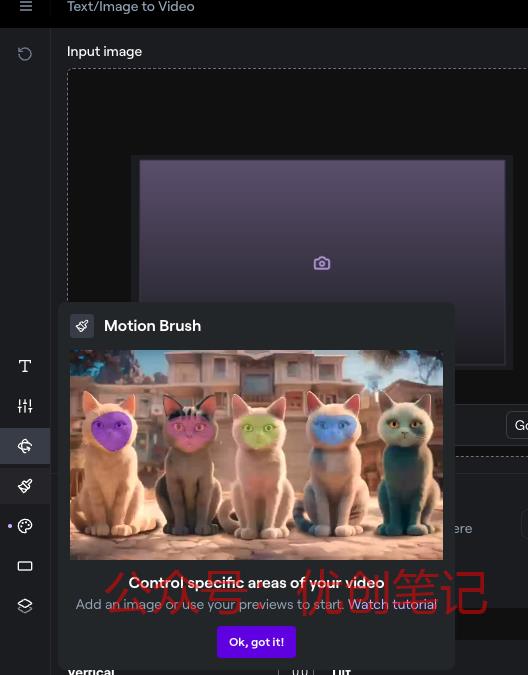Select the text prompt T icon
528x675 pixels.
point(25,366)
